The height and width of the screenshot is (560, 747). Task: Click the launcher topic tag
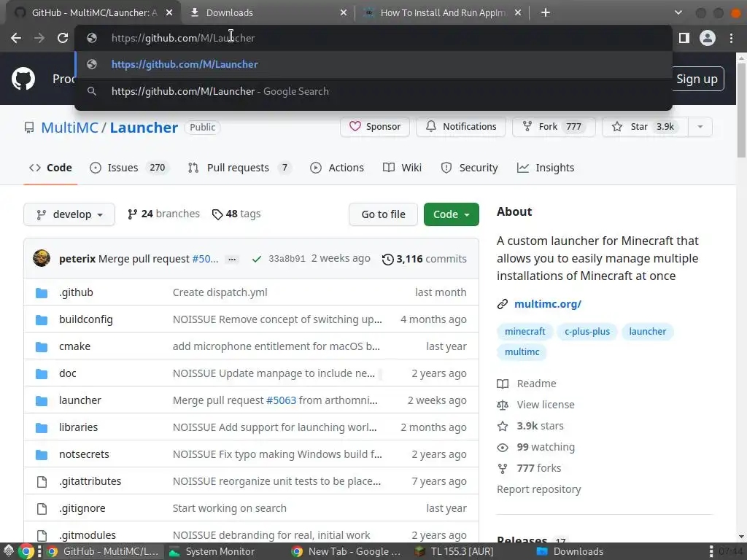648,332
